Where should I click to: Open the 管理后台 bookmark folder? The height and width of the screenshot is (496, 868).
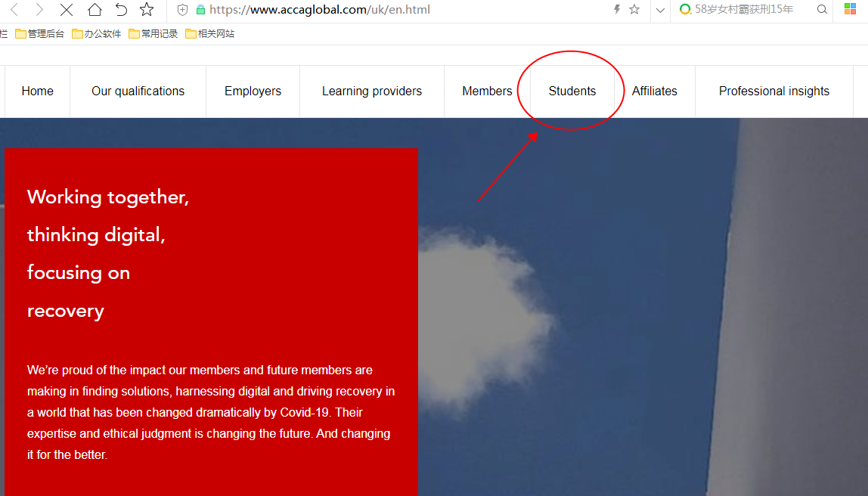[40, 34]
